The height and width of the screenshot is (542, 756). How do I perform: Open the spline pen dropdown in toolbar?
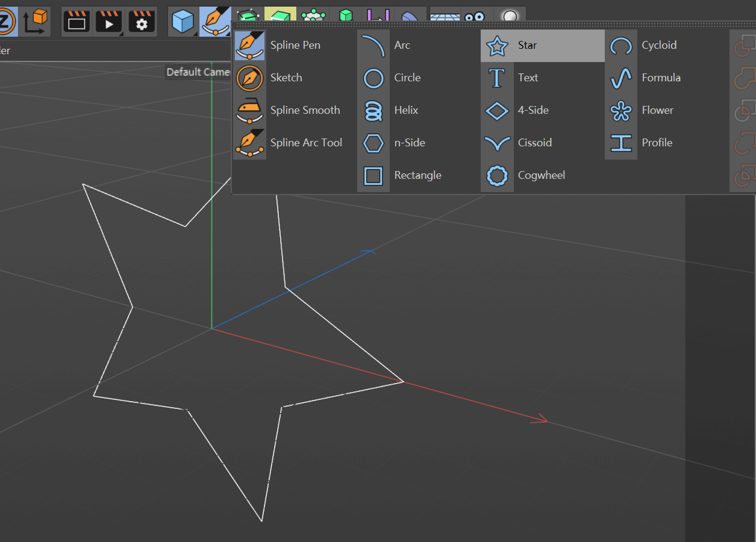tap(215, 22)
